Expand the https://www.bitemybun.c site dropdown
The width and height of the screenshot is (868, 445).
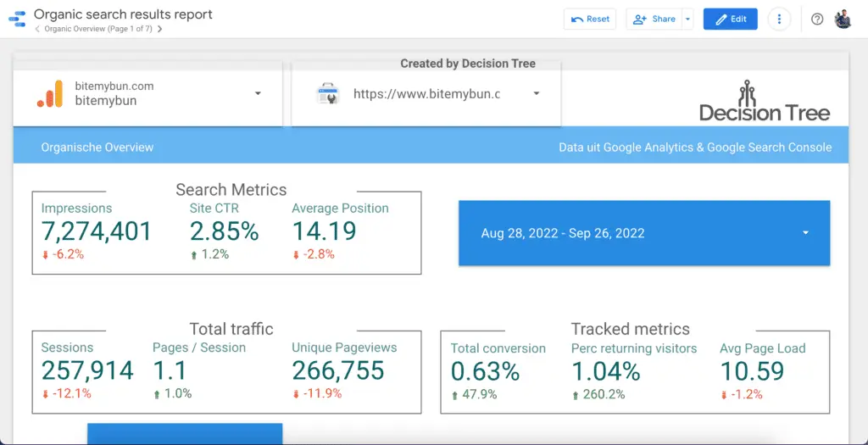536,93
